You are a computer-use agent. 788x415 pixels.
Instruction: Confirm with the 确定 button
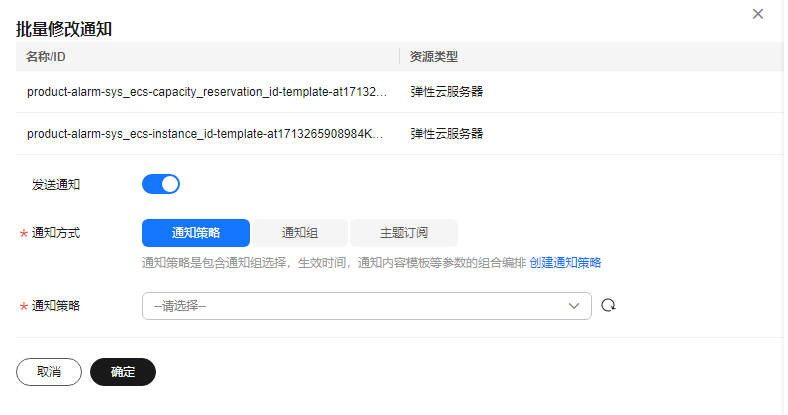click(x=123, y=372)
